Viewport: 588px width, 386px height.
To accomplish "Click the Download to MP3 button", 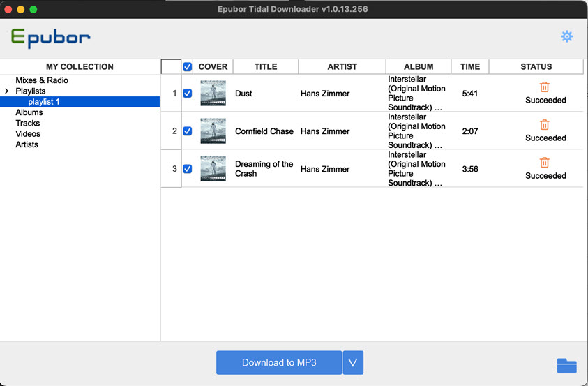I will click(279, 362).
